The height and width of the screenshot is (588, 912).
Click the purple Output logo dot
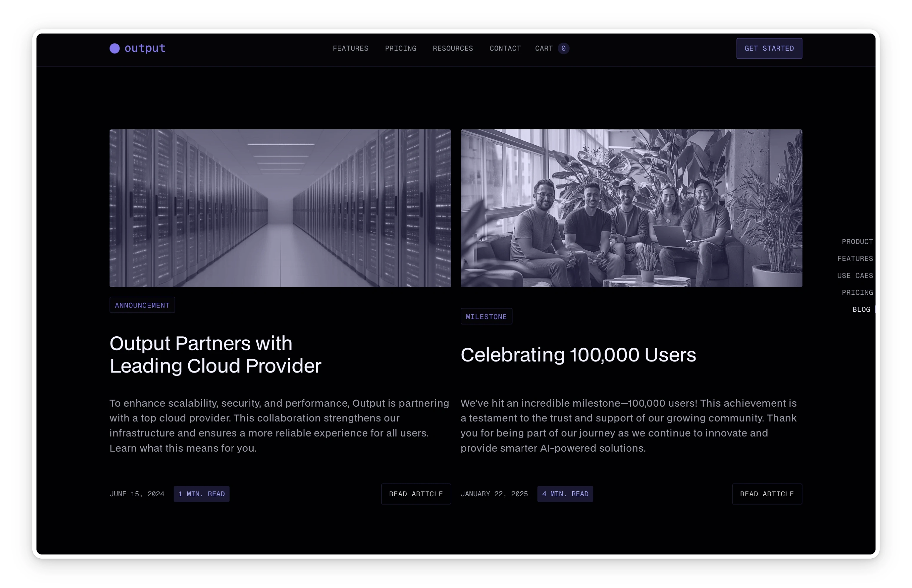click(x=115, y=49)
